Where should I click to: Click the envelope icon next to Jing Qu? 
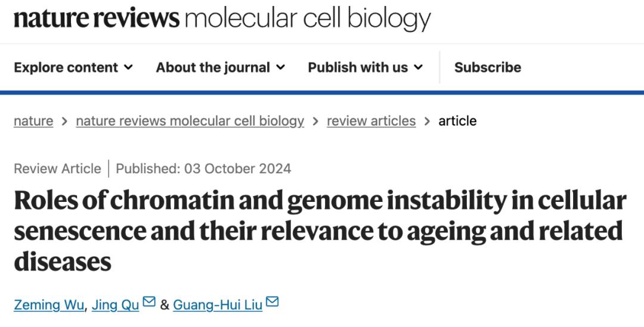pyautogui.click(x=149, y=303)
